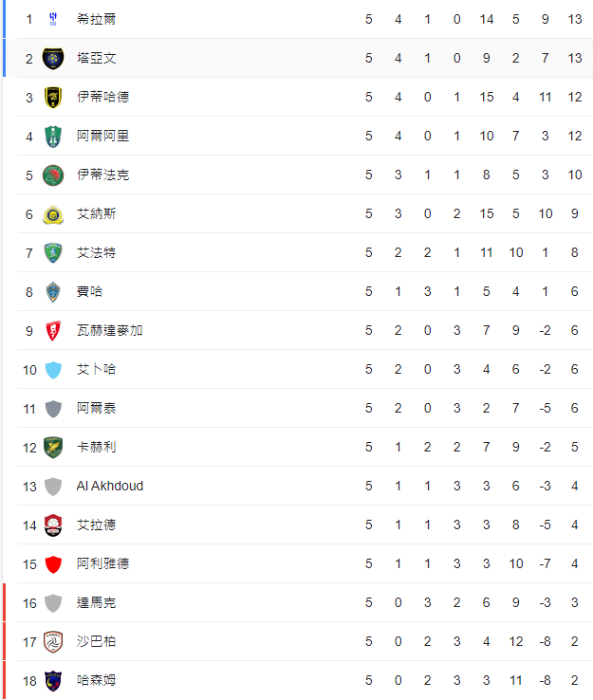Click the 阿利雅德 team name
The image size is (593, 700).
[x=103, y=563]
